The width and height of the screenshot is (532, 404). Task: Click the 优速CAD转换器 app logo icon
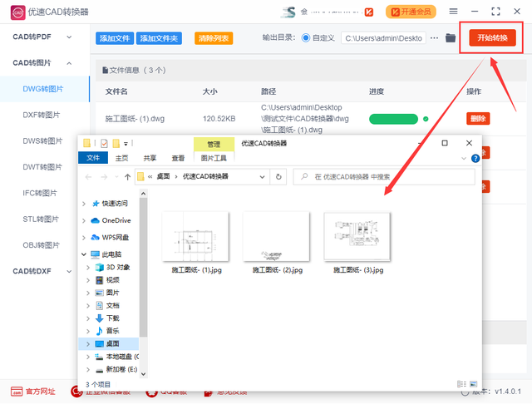[x=17, y=12]
